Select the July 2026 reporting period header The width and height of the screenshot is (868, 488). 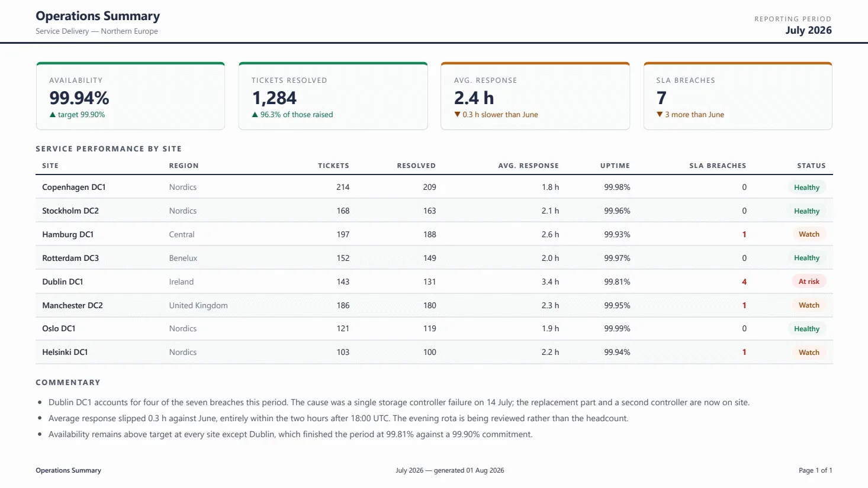click(x=808, y=30)
